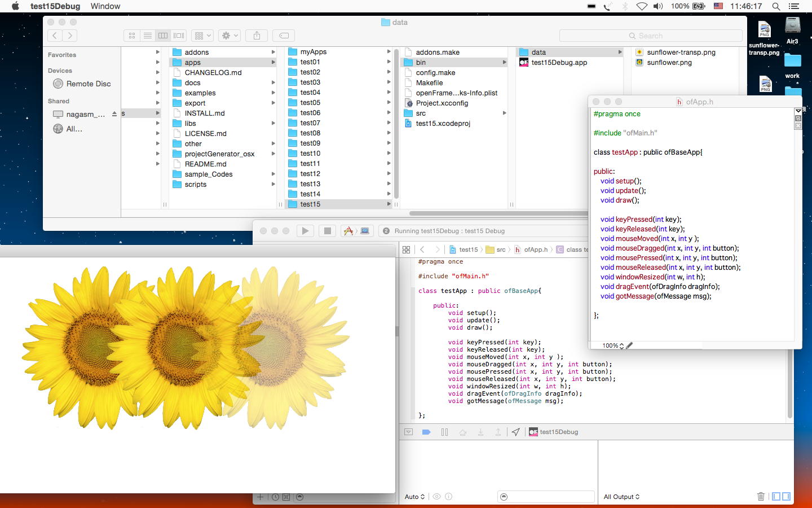Click the Finder Share icon
This screenshot has height=508, width=812.
pos(257,36)
